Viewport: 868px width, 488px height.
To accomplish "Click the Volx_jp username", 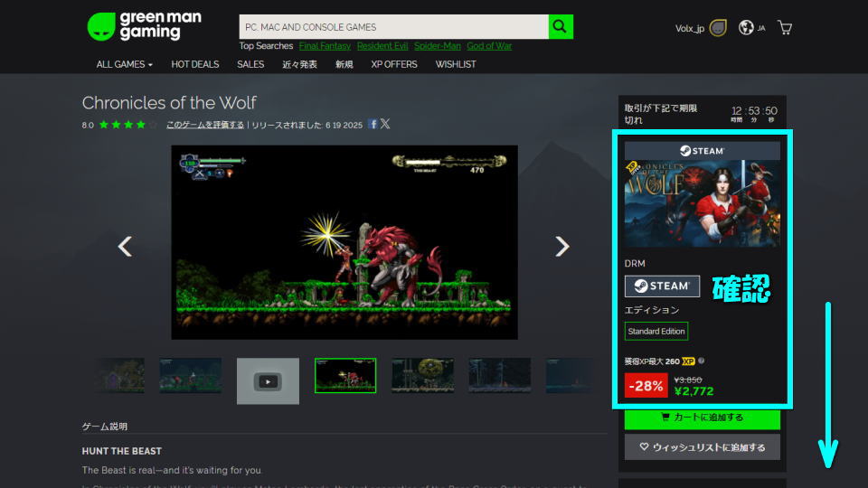I will point(689,28).
